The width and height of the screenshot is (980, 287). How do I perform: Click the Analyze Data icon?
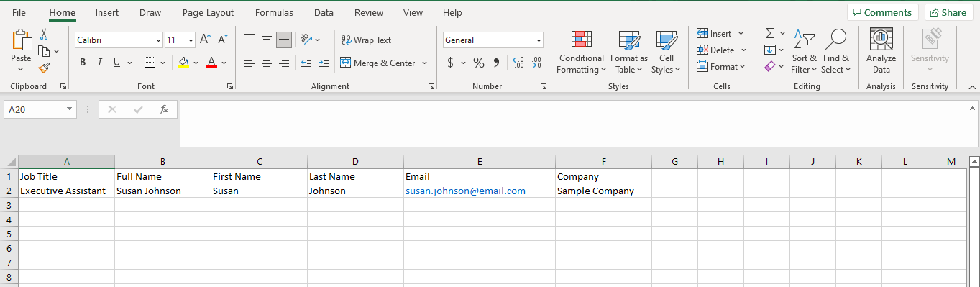881,52
